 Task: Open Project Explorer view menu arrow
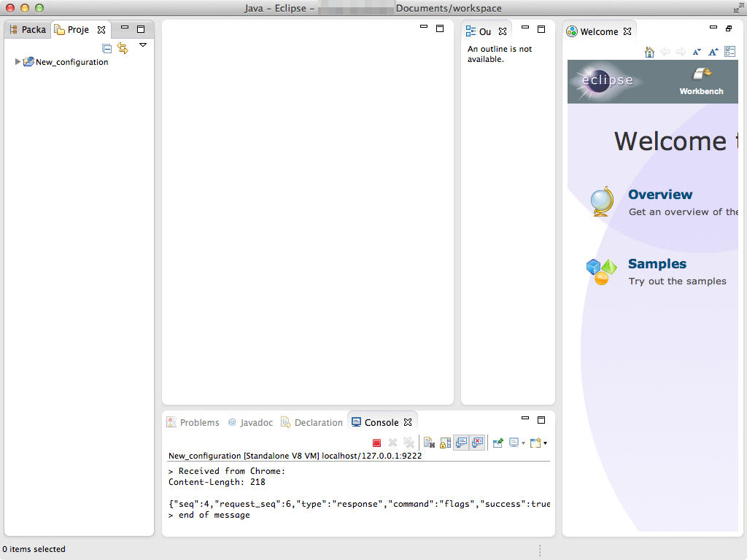coord(143,45)
